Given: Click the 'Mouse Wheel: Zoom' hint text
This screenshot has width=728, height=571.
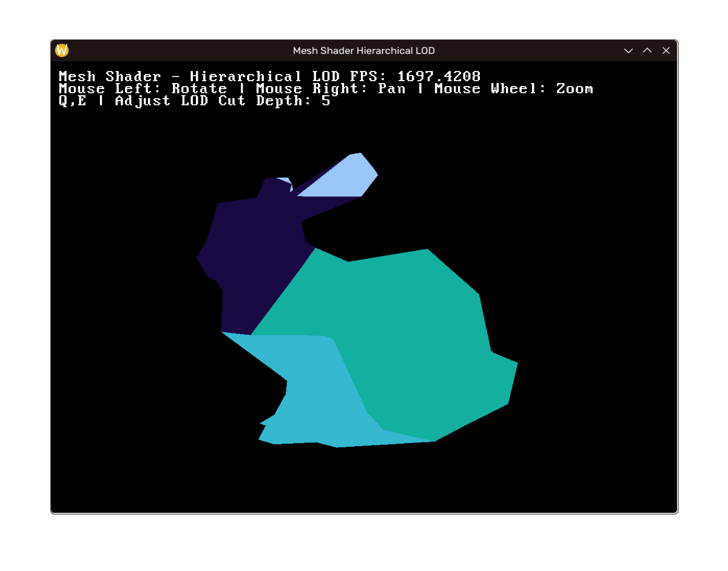Looking at the screenshot, I should tap(513, 88).
